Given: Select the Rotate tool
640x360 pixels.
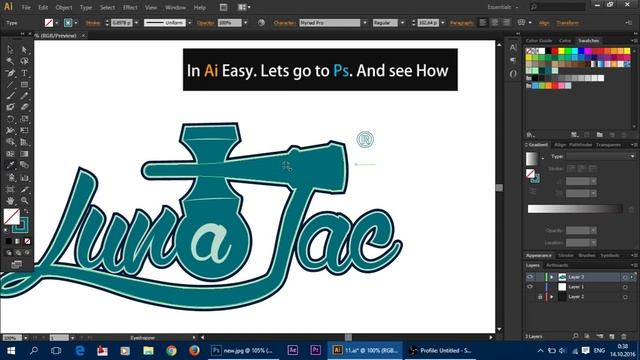Looking at the screenshot, I should pyautogui.click(x=10, y=119).
